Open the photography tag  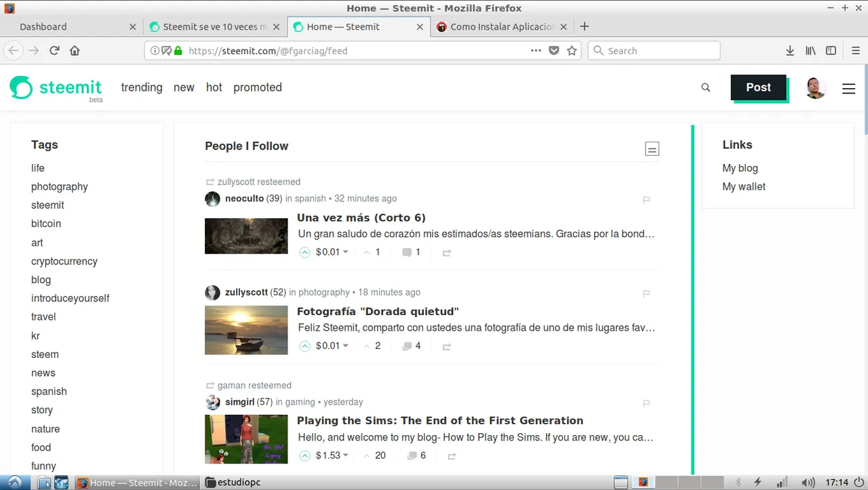tap(60, 186)
